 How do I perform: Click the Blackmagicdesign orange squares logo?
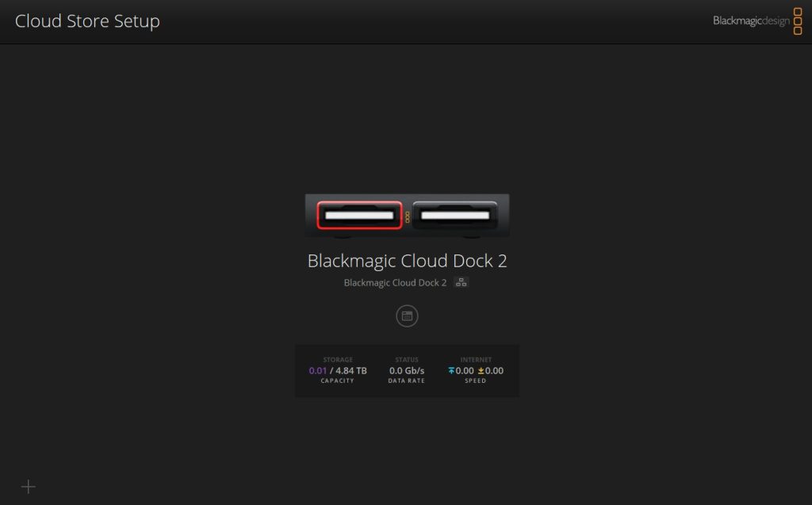point(799,21)
